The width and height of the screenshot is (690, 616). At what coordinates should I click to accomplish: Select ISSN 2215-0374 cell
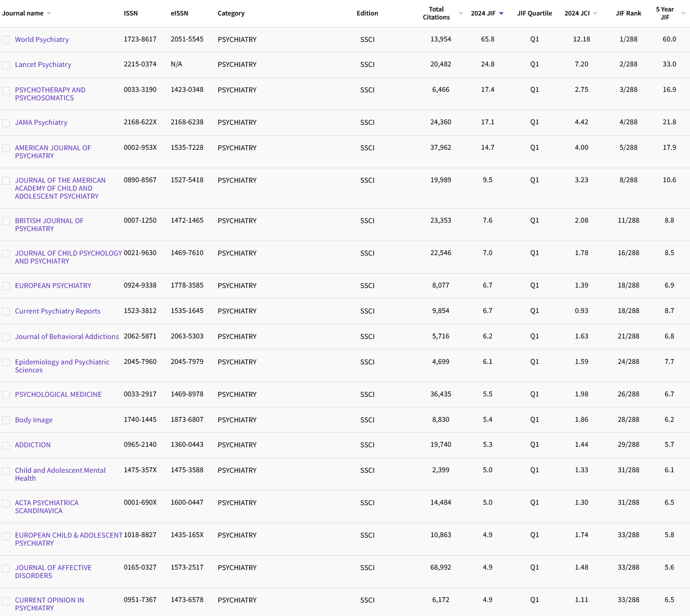[140, 64]
